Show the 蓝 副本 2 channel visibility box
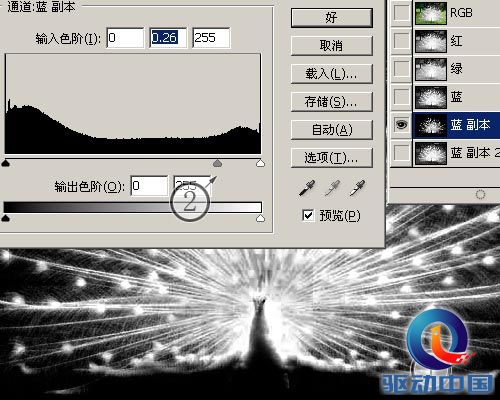The image size is (500, 400). click(x=401, y=153)
